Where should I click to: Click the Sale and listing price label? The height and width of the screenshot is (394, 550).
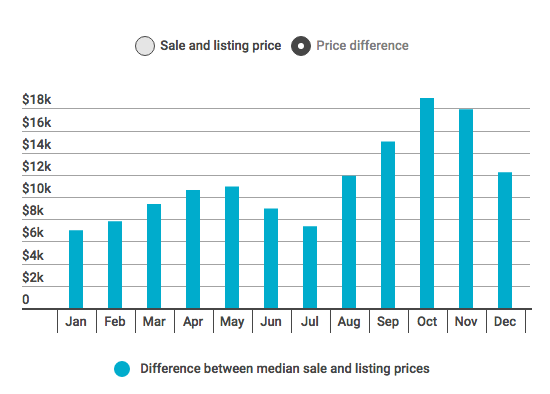221,46
